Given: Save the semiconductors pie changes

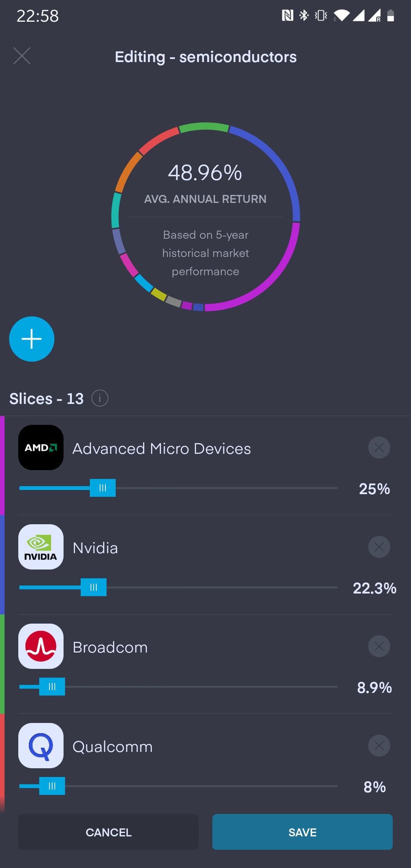Looking at the screenshot, I should [302, 832].
